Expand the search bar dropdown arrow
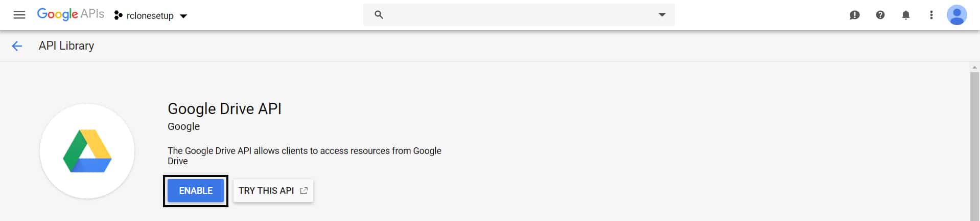This screenshot has width=980, height=221. (662, 14)
